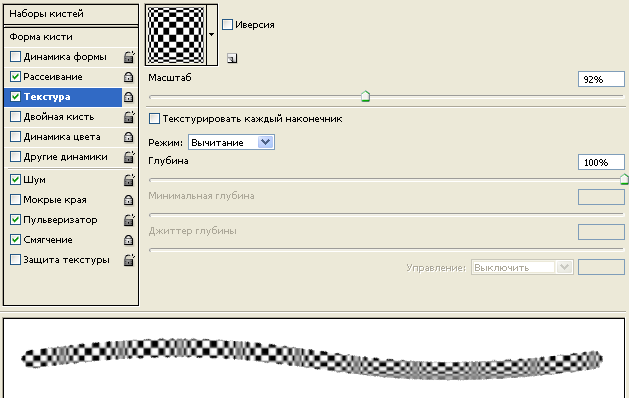The width and height of the screenshot is (629, 398).
Task: Click the Масштаб label text
Action: tap(170, 77)
